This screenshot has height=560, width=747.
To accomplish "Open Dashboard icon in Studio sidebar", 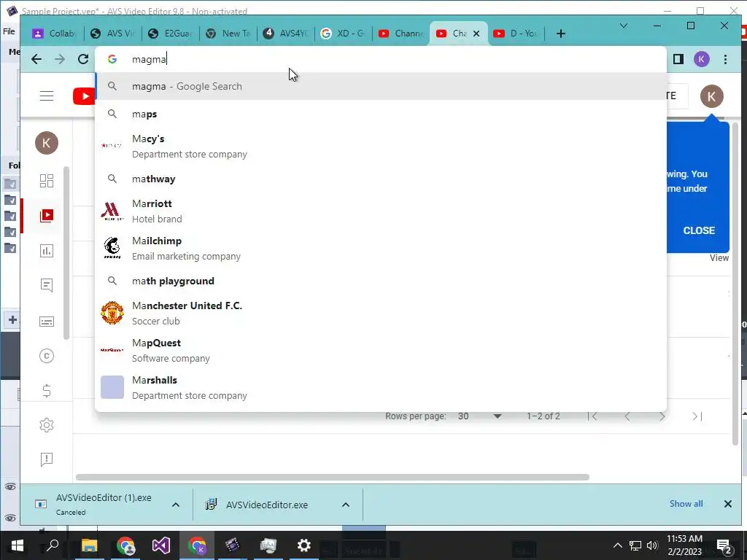I will click(x=47, y=181).
